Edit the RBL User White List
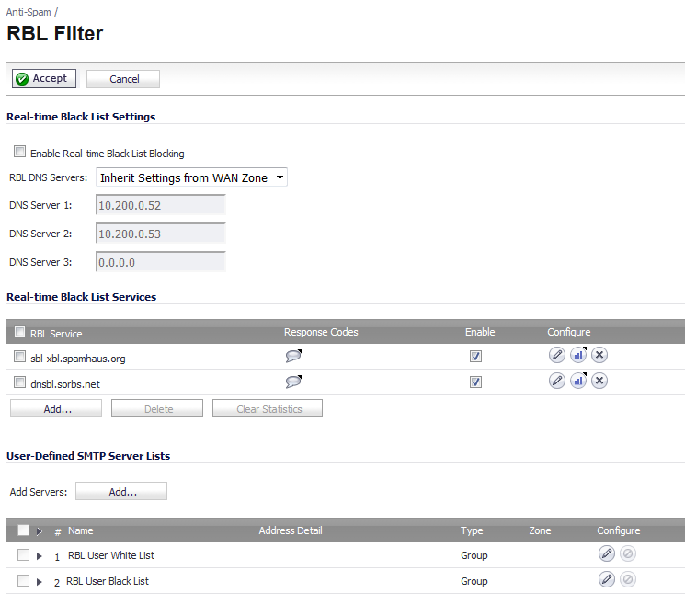This screenshot has width=685, height=616. [606, 553]
